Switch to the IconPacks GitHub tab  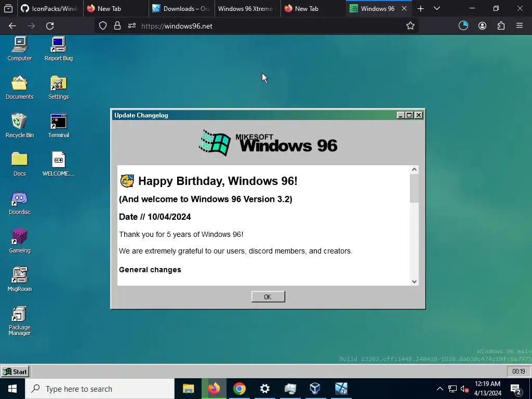point(49,8)
